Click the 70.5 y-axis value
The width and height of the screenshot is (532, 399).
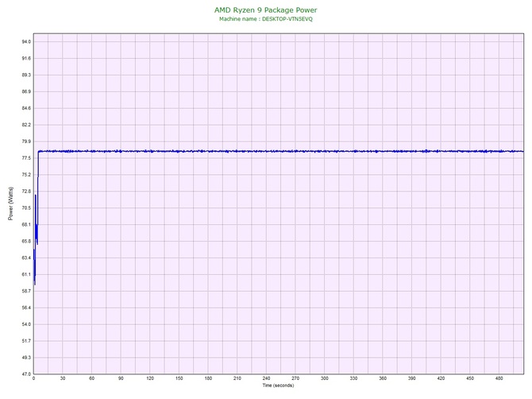(x=26, y=208)
